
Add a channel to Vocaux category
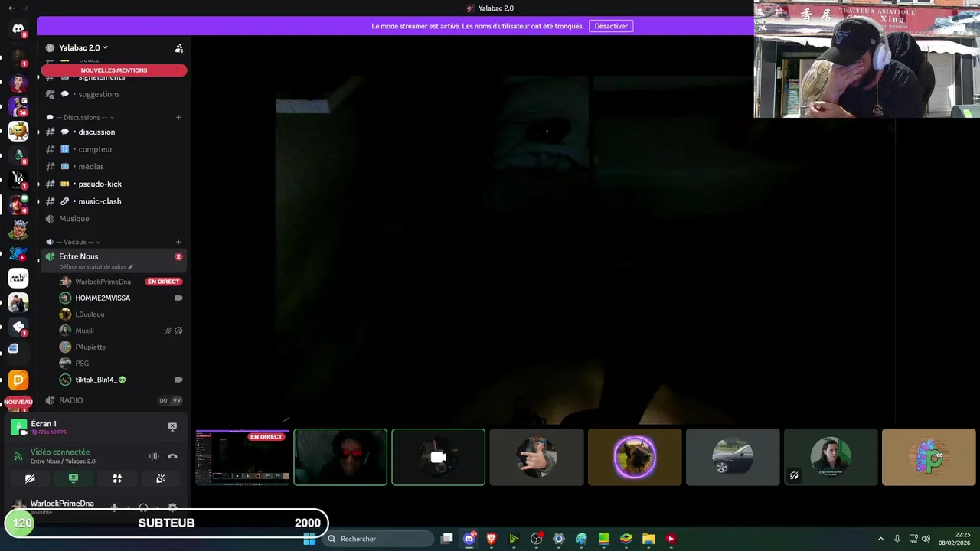coord(178,242)
